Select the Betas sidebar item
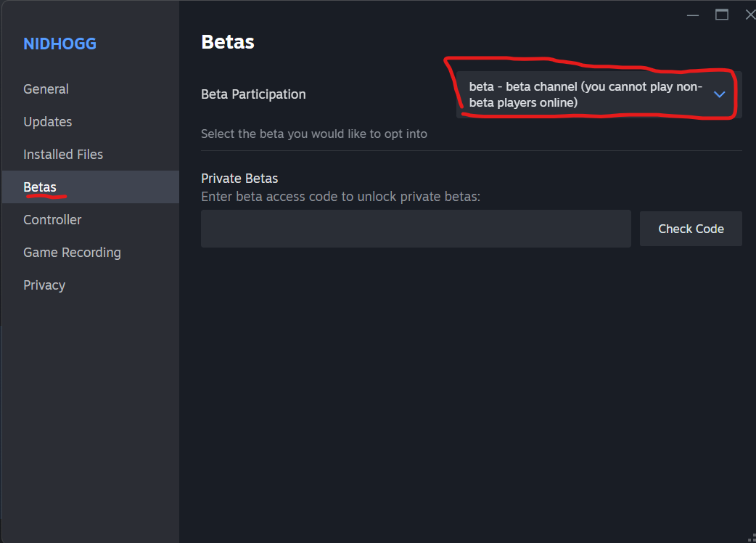The height and width of the screenshot is (543, 756). (x=40, y=187)
